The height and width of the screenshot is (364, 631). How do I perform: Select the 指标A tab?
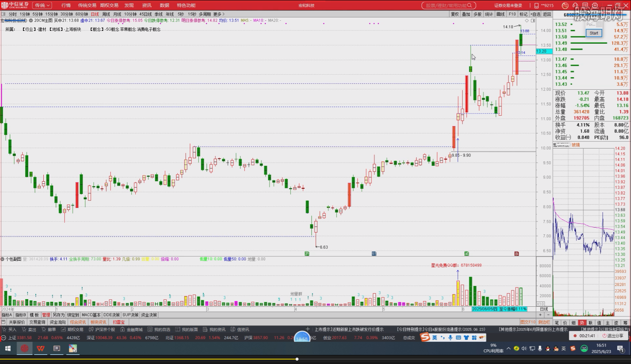click(x=7, y=315)
